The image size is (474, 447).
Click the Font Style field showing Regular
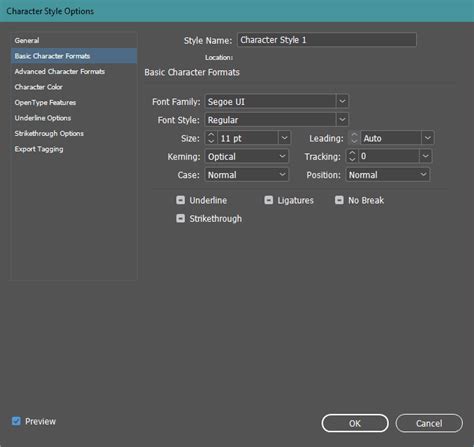[270, 120]
